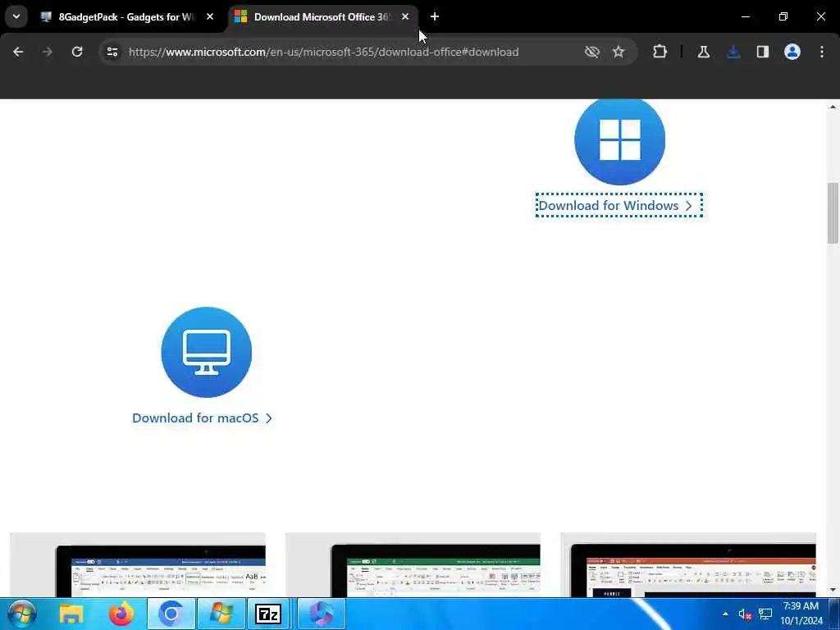Image resolution: width=840 pixels, height=630 pixels.
Task: Close the 8GadgetPack tab
Action: [210, 17]
